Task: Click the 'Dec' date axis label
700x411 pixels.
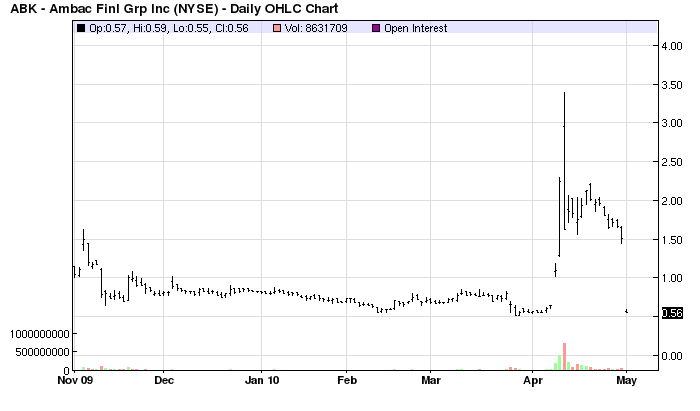Action: coord(164,380)
